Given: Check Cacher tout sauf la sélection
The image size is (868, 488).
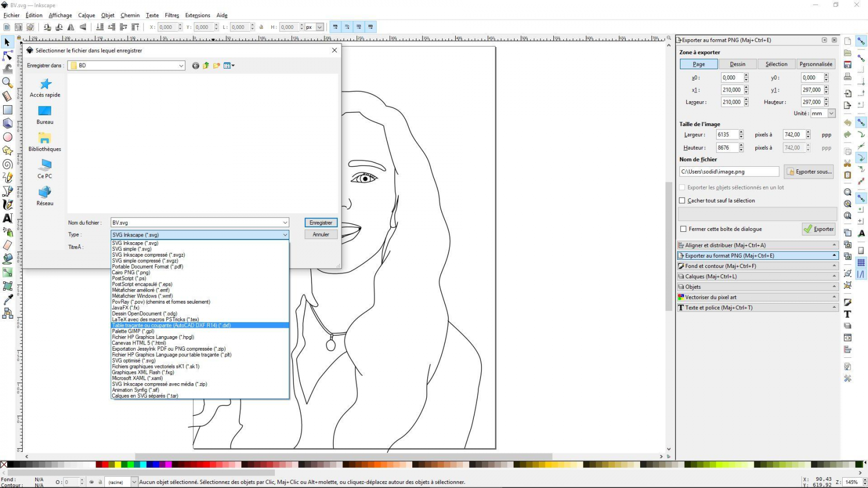Looking at the screenshot, I should 682,200.
